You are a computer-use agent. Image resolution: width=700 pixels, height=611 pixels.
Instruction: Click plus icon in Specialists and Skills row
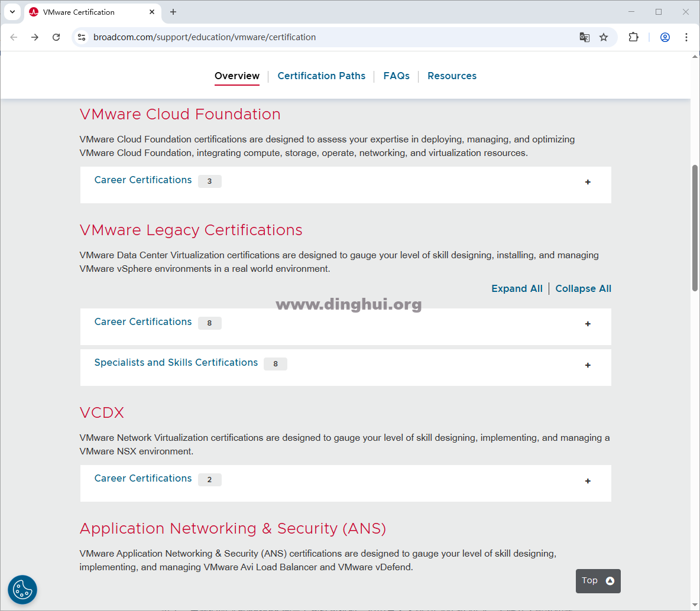tap(588, 365)
